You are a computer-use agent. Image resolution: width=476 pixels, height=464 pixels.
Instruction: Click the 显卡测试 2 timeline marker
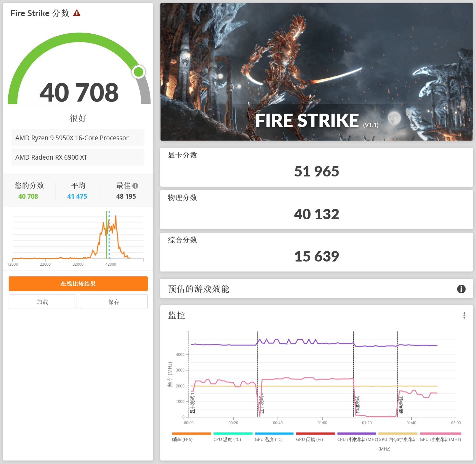point(262,403)
